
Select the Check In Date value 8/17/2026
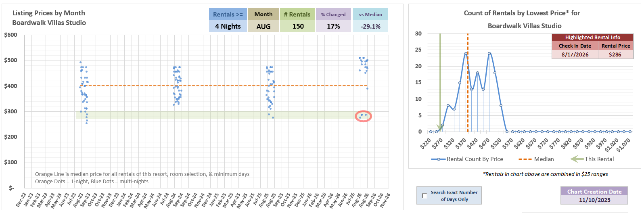[x=575, y=54]
